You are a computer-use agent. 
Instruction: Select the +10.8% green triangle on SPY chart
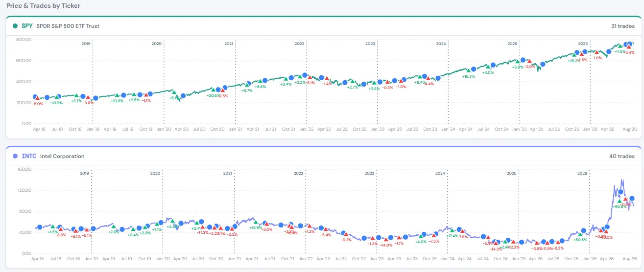(118, 95)
